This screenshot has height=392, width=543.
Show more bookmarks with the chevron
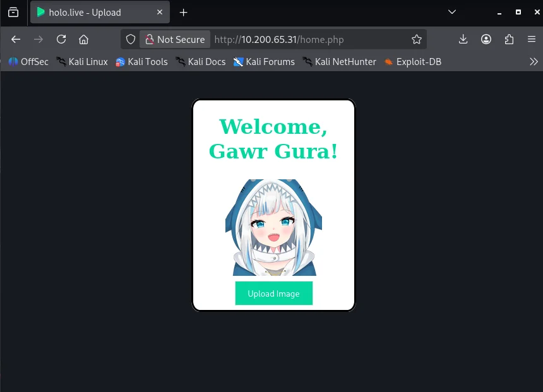point(534,61)
